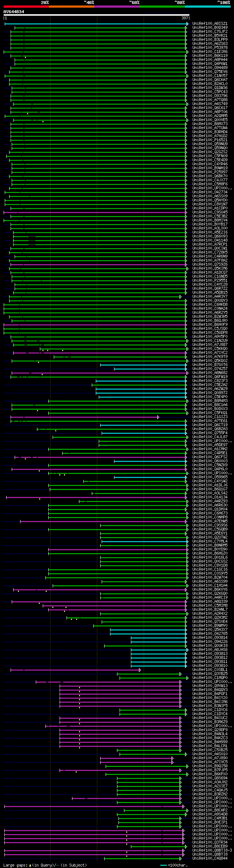
Task: Open hit UniRef100_C7GJF2
Action: (210, 32)
